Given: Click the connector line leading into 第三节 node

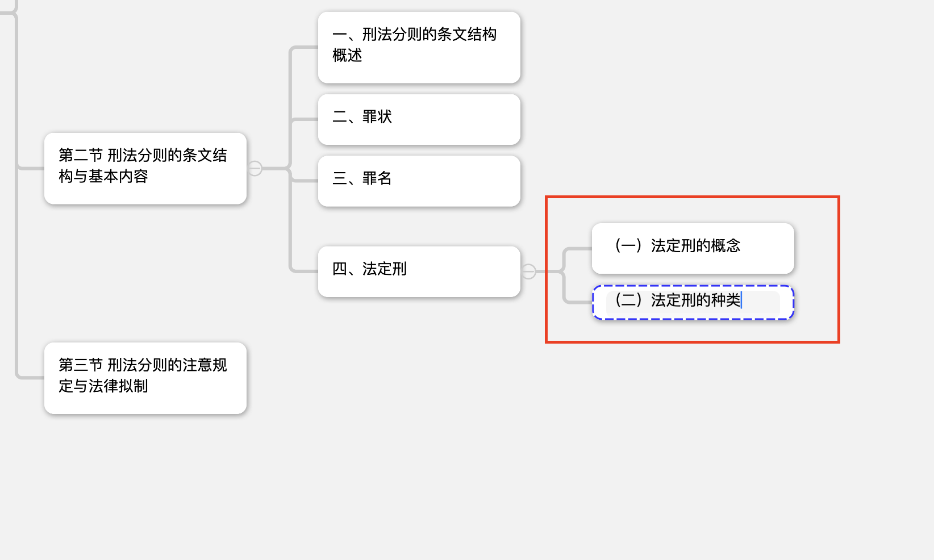Looking at the screenshot, I should (x=31, y=377).
